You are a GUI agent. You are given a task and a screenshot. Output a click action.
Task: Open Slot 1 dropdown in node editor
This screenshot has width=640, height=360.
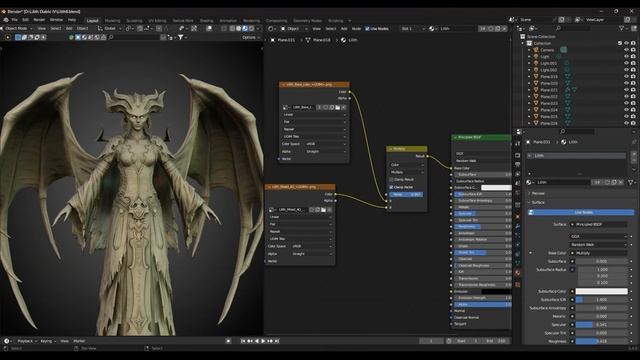[x=413, y=29]
